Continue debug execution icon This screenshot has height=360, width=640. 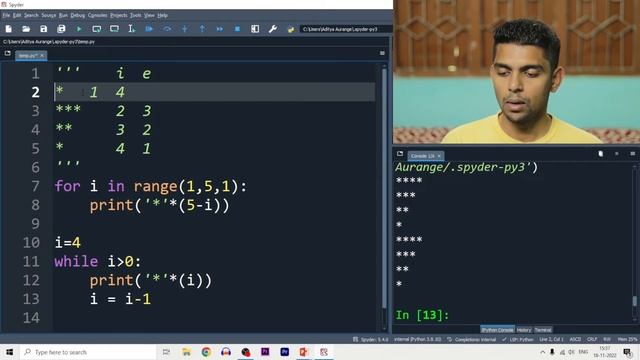(220, 29)
